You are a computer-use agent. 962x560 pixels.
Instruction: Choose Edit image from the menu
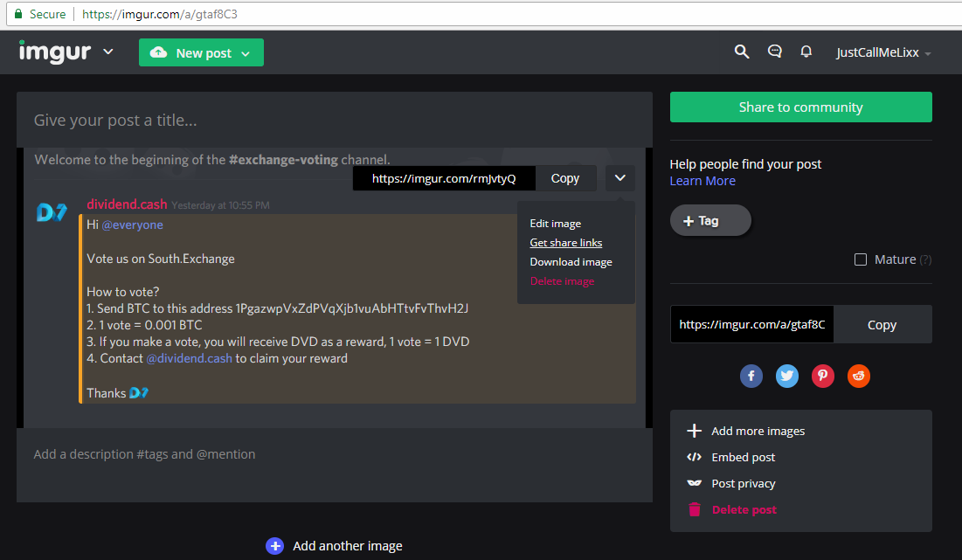[x=555, y=224]
